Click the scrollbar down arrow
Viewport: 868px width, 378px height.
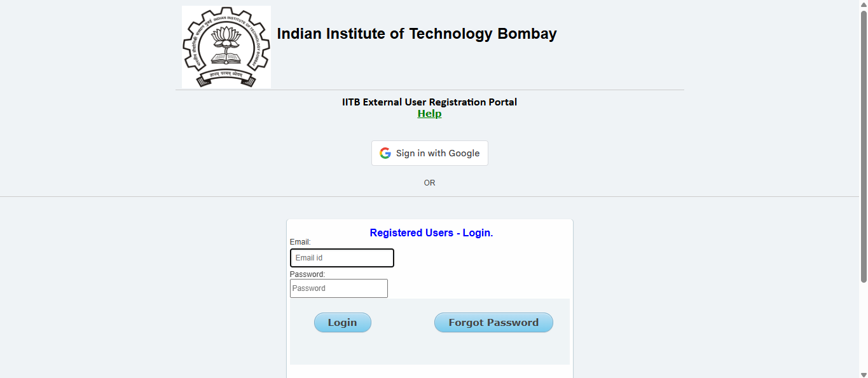click(x=864, y=374)
